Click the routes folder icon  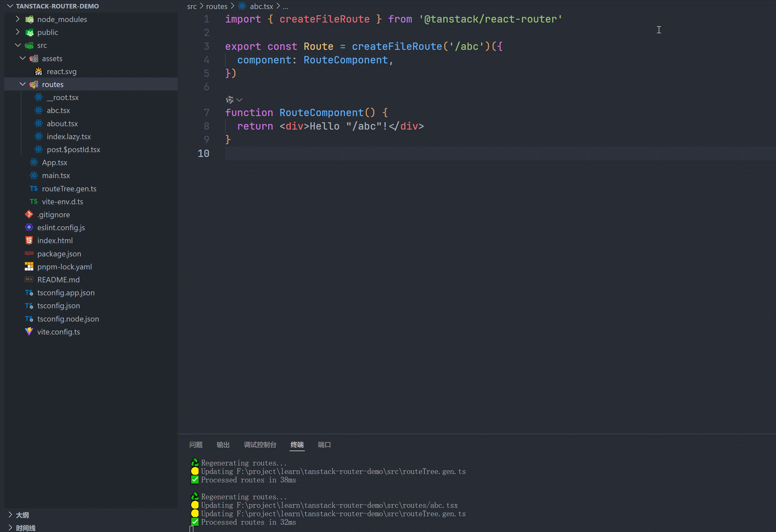pyautogui.click(x=34, y=85)
